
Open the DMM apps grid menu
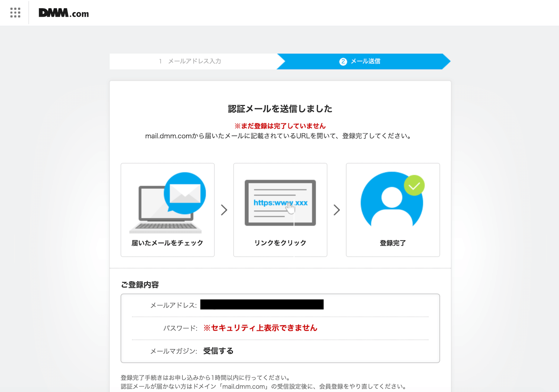(15, 12)
